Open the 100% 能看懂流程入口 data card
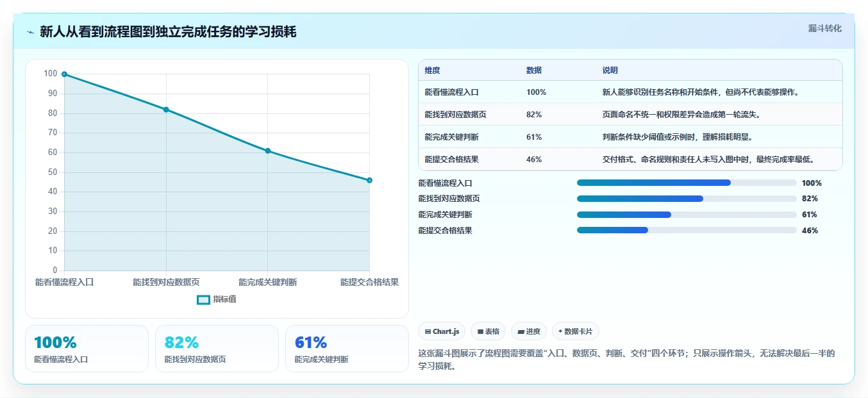868x398 pixels. coord(87,349)
